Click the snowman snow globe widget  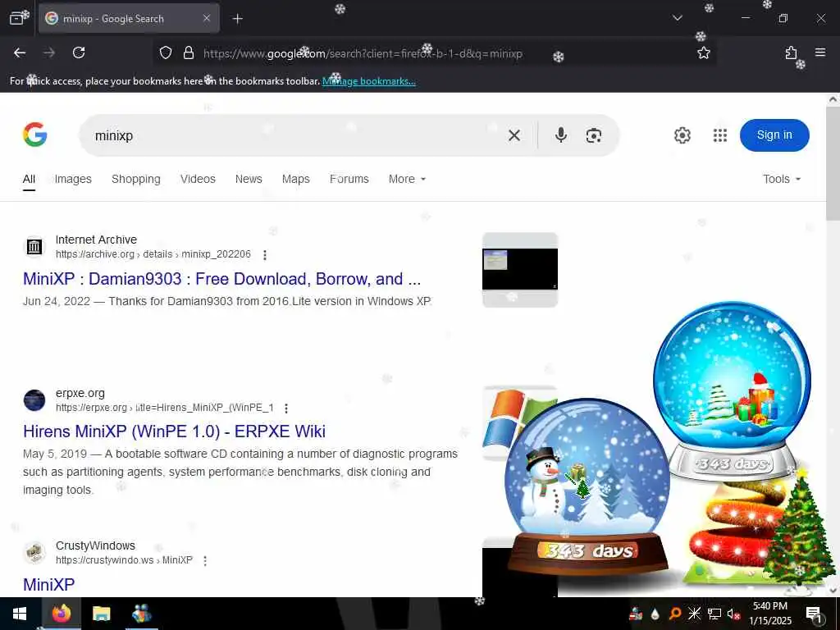pyautogui.click(x=587, y=486)
